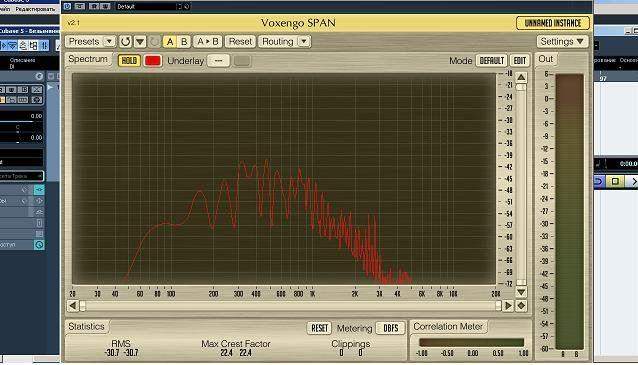Screen dimensions: 638x365
Task: Click the spectrum range scroll-up arrow
Action: click(x=521, y=77)
